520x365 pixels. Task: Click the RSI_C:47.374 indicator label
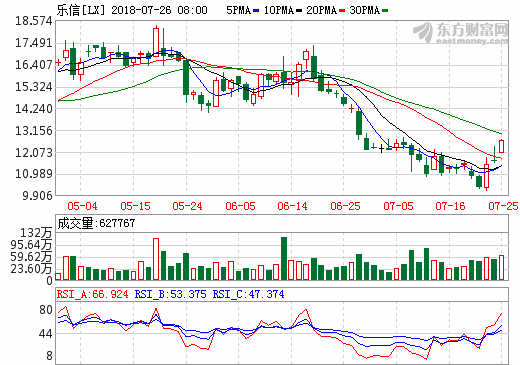[x=248, y=294]
